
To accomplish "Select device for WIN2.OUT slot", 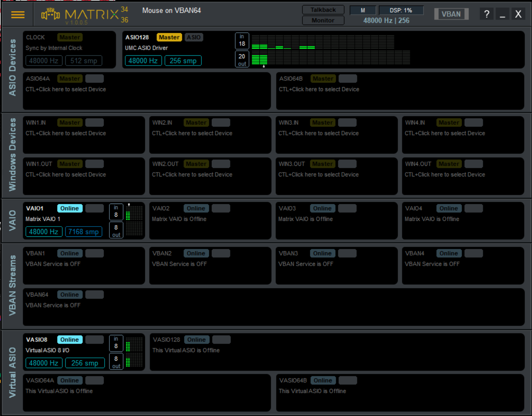I will pos(192,175).
